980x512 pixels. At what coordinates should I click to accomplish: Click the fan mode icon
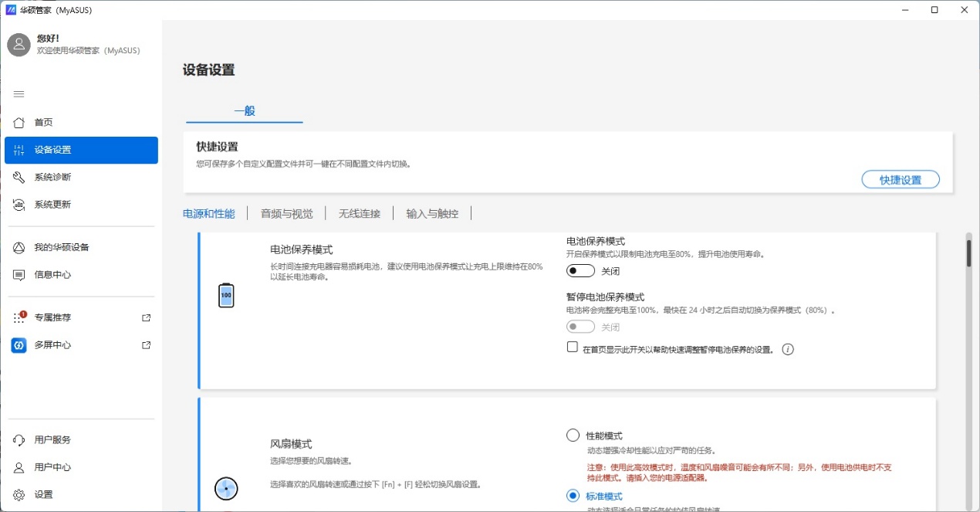click(226, 488)
